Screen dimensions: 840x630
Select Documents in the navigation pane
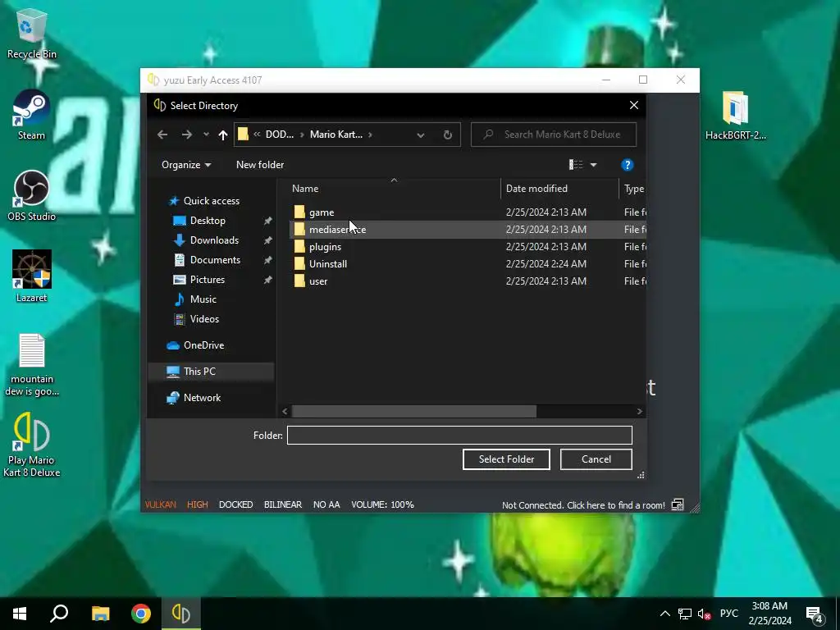(215, 260)
